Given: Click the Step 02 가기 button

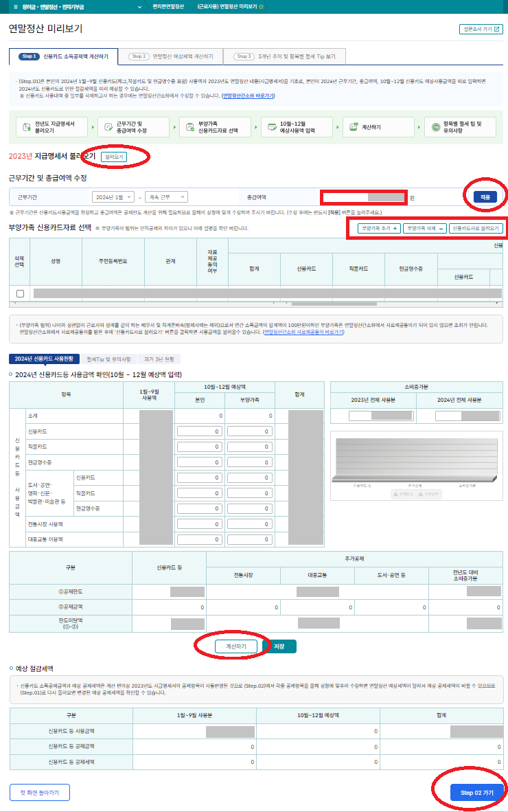Looking at the screenshot, I should point(477,792).
